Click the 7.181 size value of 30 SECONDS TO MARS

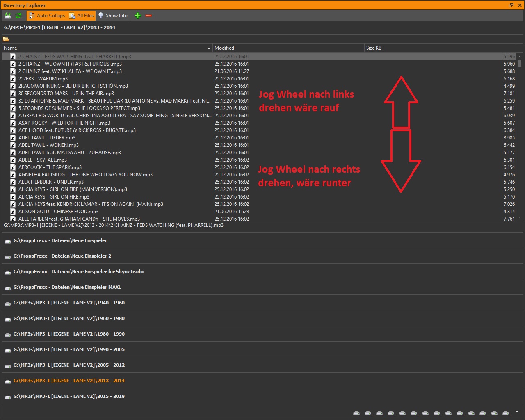(509, 94)
